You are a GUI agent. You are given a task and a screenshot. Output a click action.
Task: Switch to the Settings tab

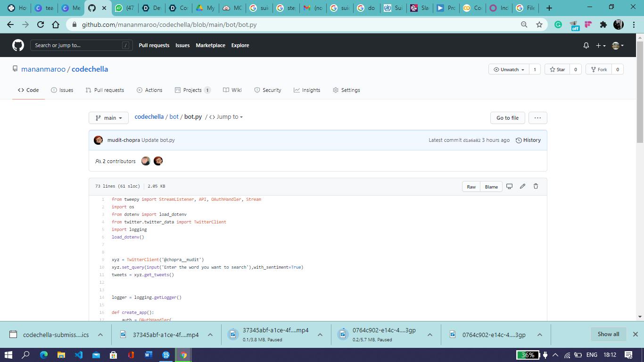[x=347, y=90]
